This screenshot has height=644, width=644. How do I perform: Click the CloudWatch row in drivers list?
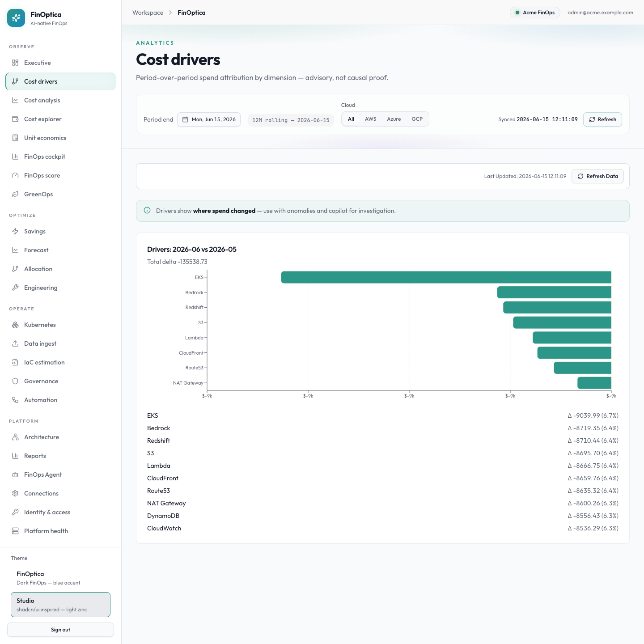[383, 528]
